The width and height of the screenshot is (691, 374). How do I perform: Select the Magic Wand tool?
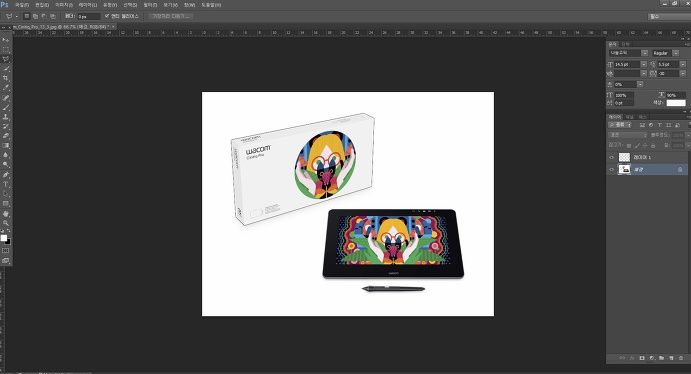click(x=6, y=69)
